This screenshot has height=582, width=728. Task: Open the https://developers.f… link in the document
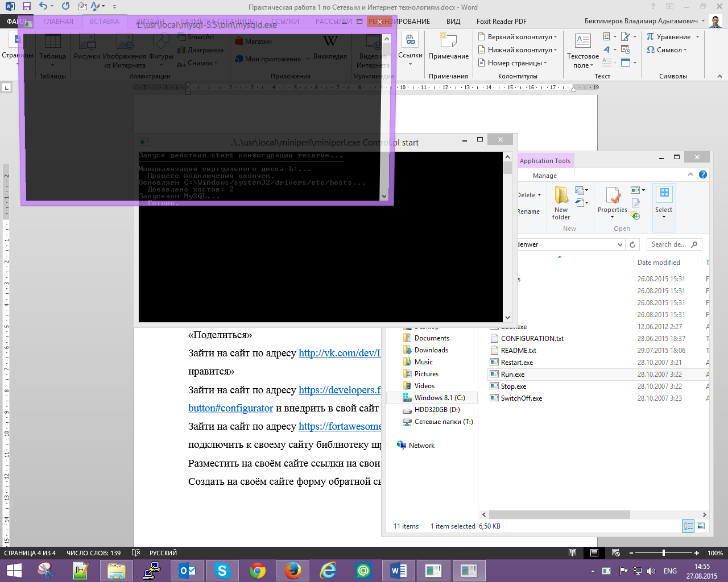[340, 390]
